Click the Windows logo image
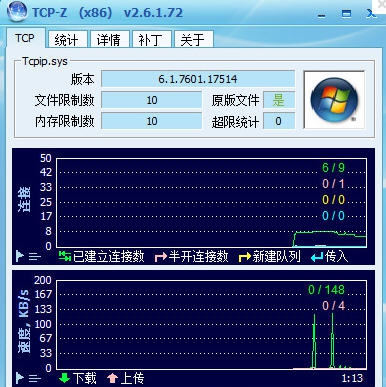This screenshot has width=386, height=387. [x=334, y=100]
